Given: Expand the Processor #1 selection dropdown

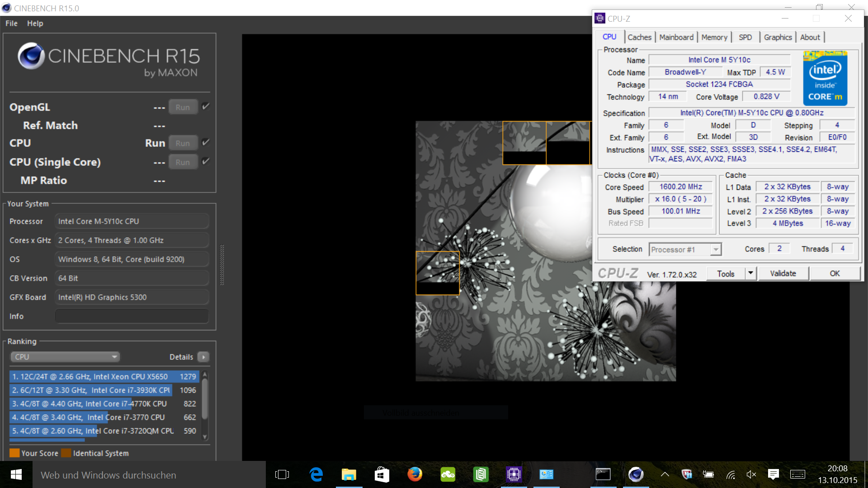Looking at the screenshot, I should tap(716, 249).
